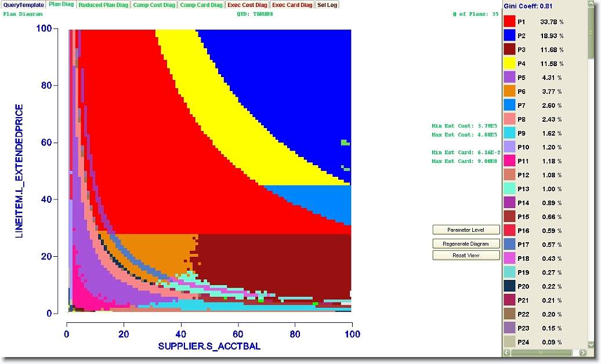This screenshot has height=364, width=601.
Task: Switch to the QueryTemplate tab
Action: [23, 5]
